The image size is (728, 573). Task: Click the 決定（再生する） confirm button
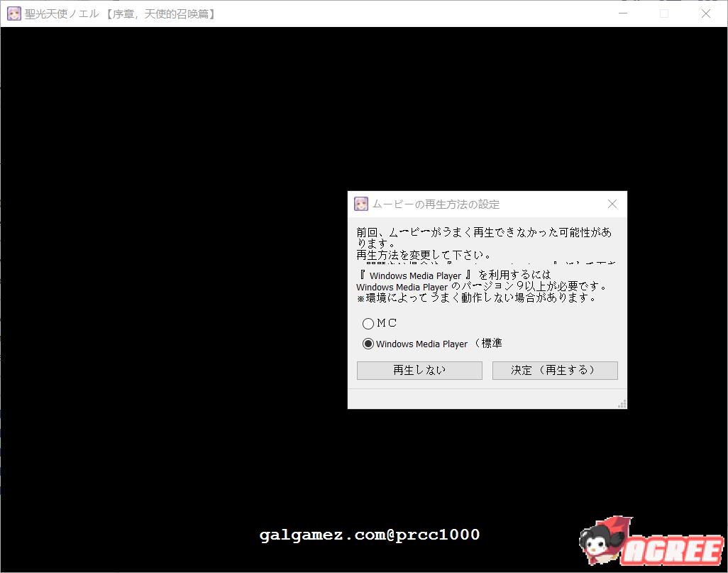(555, 370)
